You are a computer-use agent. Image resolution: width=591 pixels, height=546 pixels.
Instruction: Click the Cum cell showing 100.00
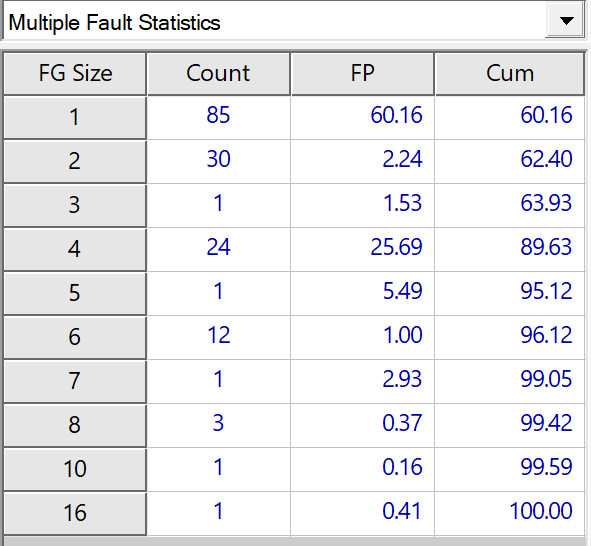[510, 513]
